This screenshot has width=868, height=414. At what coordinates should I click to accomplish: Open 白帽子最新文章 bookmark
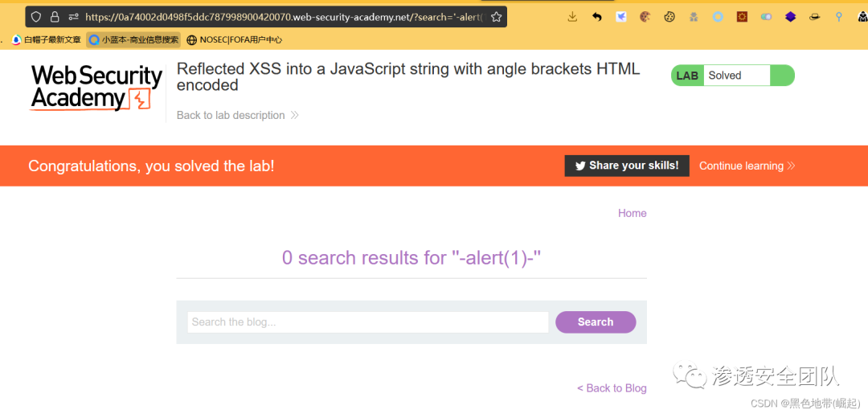pos(47,39)
